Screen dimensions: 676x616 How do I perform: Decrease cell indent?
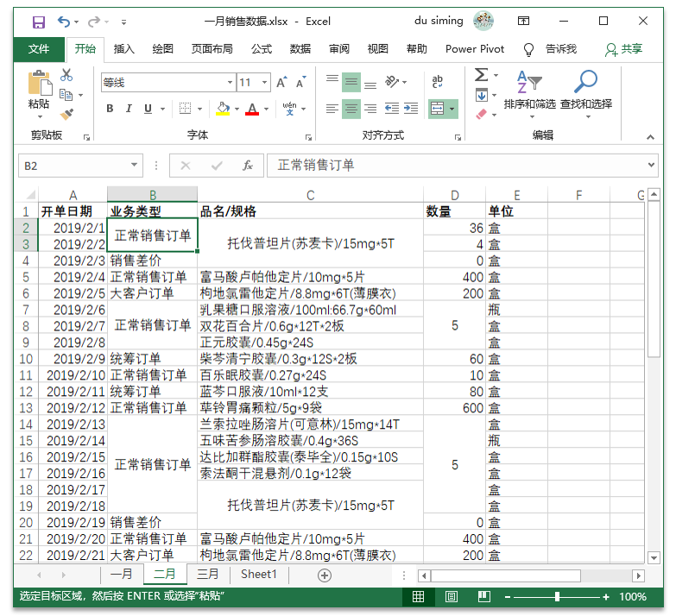[x=391, y=109]
